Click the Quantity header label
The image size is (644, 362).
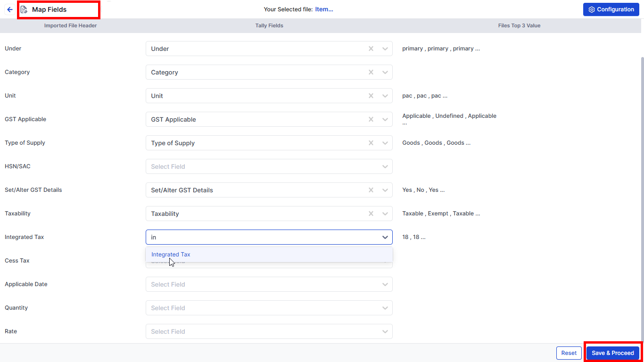pyautogui.click(x=17, y=308)
